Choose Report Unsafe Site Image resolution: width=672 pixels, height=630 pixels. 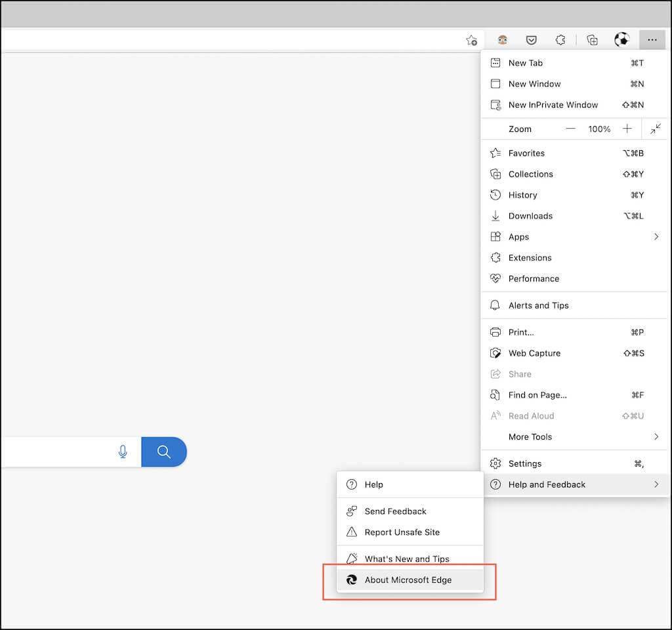(410, 532)
